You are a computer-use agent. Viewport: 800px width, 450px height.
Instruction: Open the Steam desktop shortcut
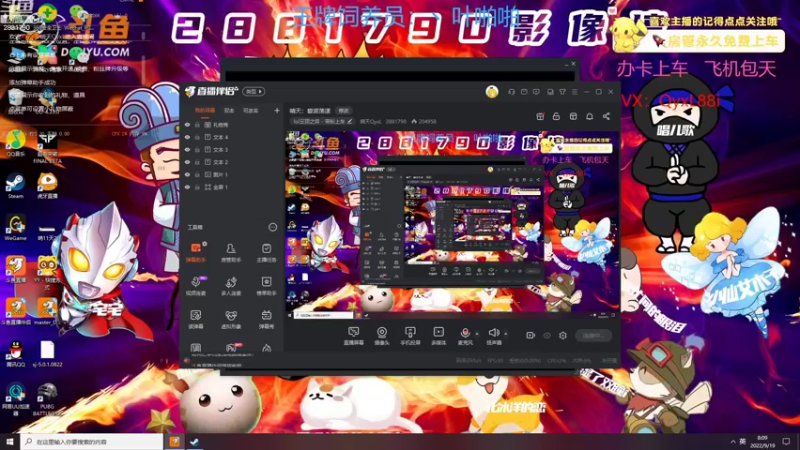(15, 186)
